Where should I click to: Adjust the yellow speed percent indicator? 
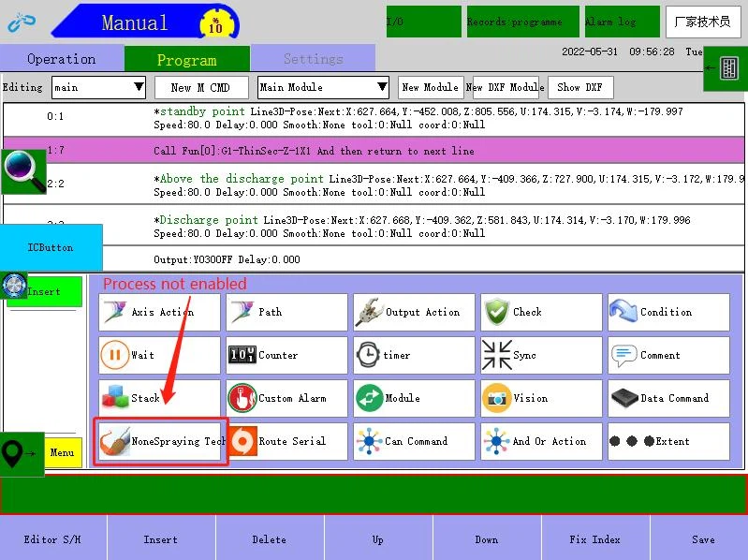click(x=214, y=23)
